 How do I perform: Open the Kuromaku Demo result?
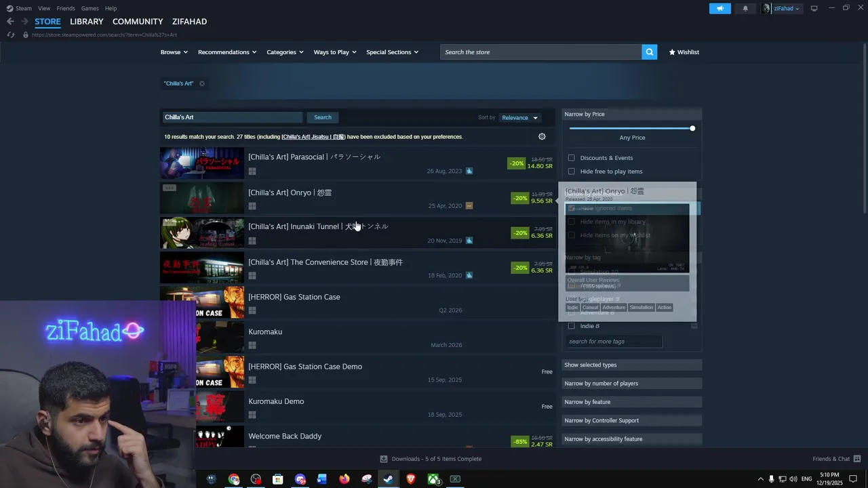[357, 407]
